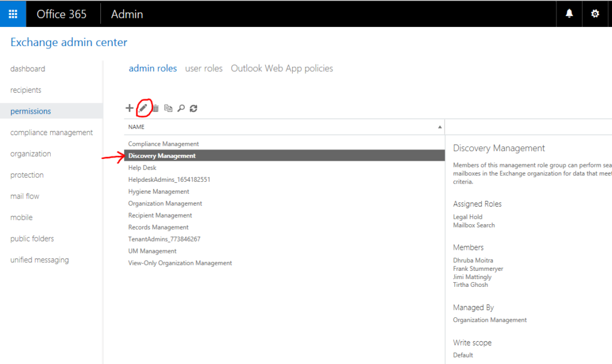Open the notifications bell
Screen dimensions: 612x364
569,14
